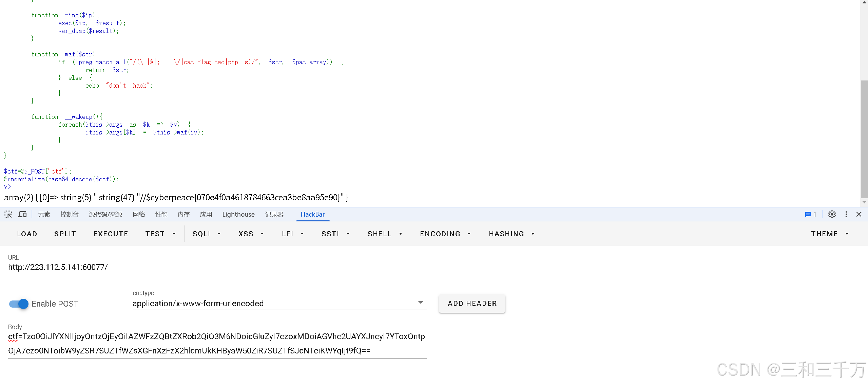Click the EXECUTE button

pos(111,234)
